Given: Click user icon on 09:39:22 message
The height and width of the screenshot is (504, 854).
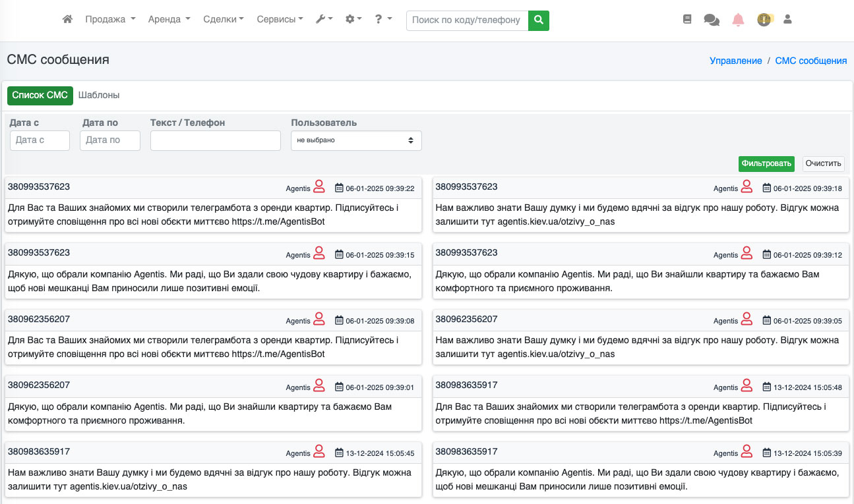Looking at the screenshot, I should pos(319,187).
